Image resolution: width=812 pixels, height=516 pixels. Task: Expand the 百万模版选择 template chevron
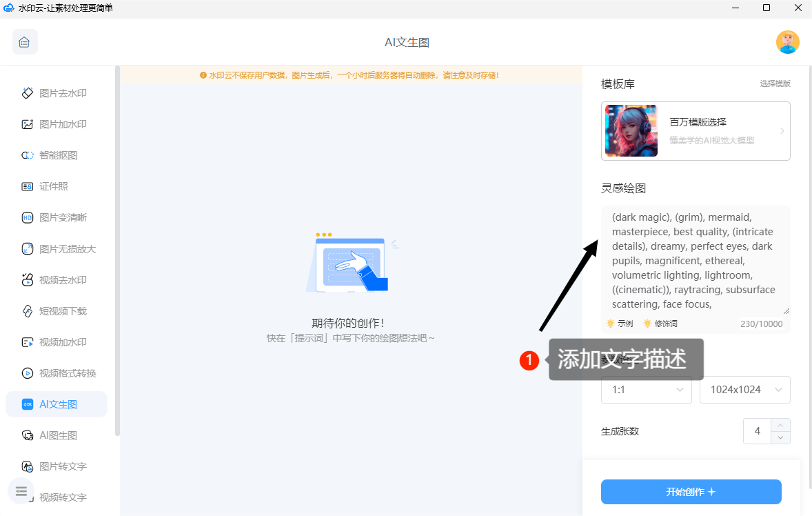[782, 131]
